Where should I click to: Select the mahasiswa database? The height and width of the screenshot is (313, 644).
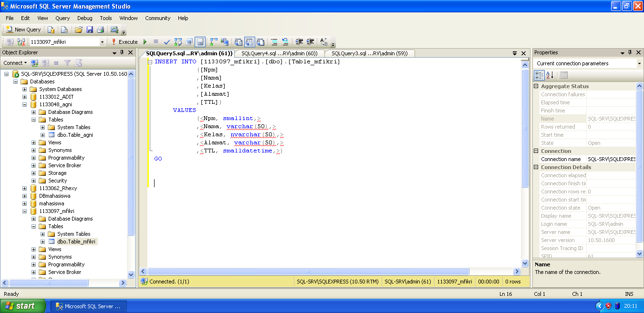52,203
